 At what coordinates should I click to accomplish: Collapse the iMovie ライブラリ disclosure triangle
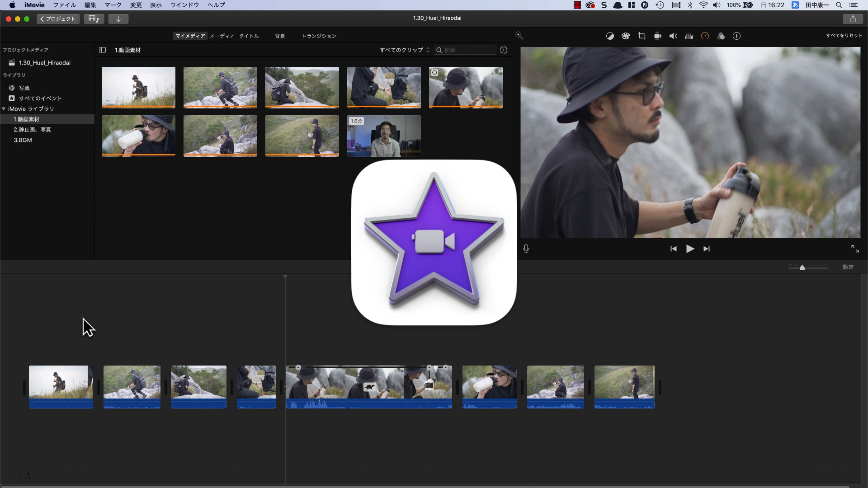coord(4,109)
